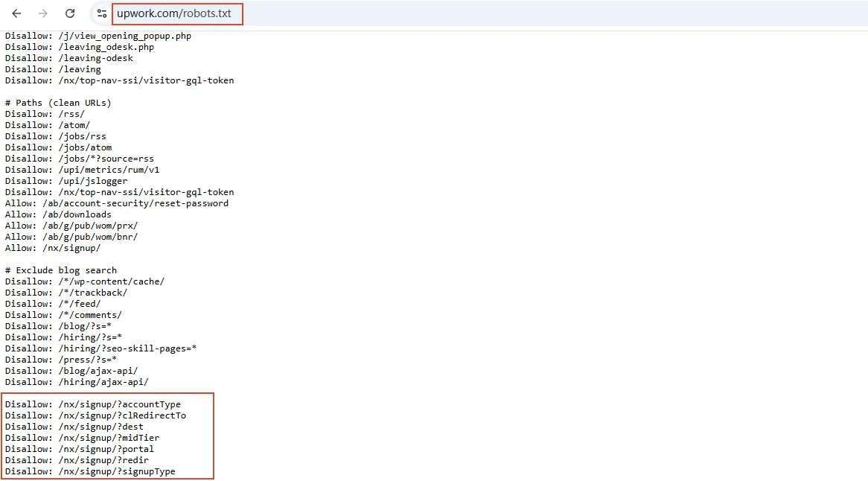The height and width of the screenshot is (481, 868).
Task: Click line 'Disallow: /atom/'
Action: (48, 125)
